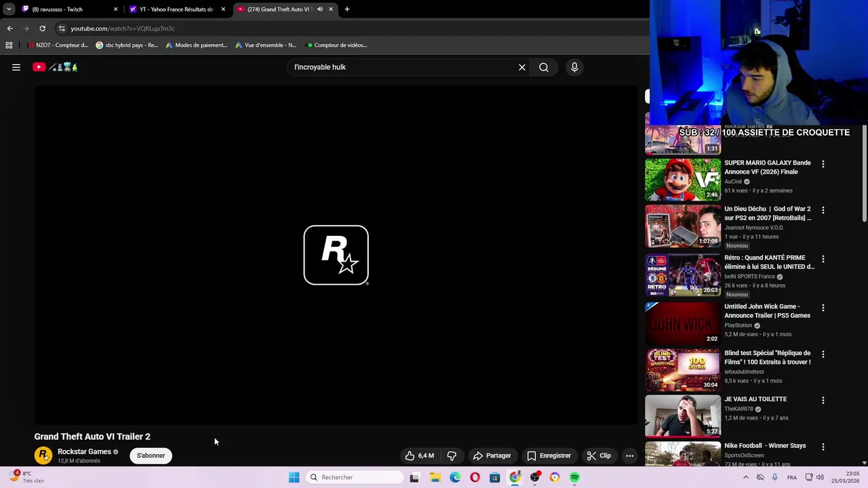Open JE VAIS AU TOILETTE thumbnail
This screenshot has width=868, height=488.
(x=683, y=415)
